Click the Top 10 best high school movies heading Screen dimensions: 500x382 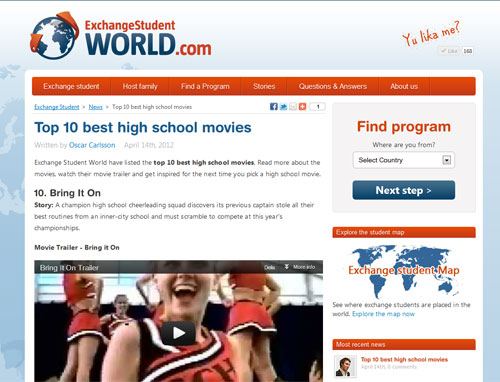tap(143, 128)
